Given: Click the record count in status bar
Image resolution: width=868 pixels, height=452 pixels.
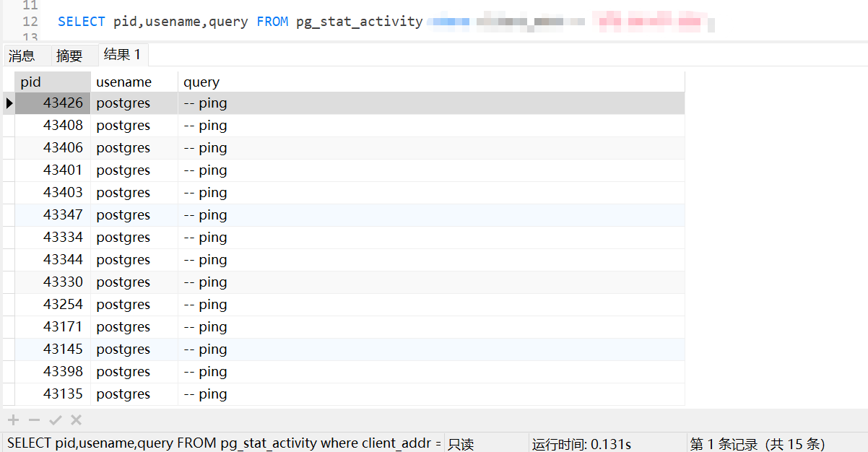Looking at the screenshot, I should tap(757, 443).
